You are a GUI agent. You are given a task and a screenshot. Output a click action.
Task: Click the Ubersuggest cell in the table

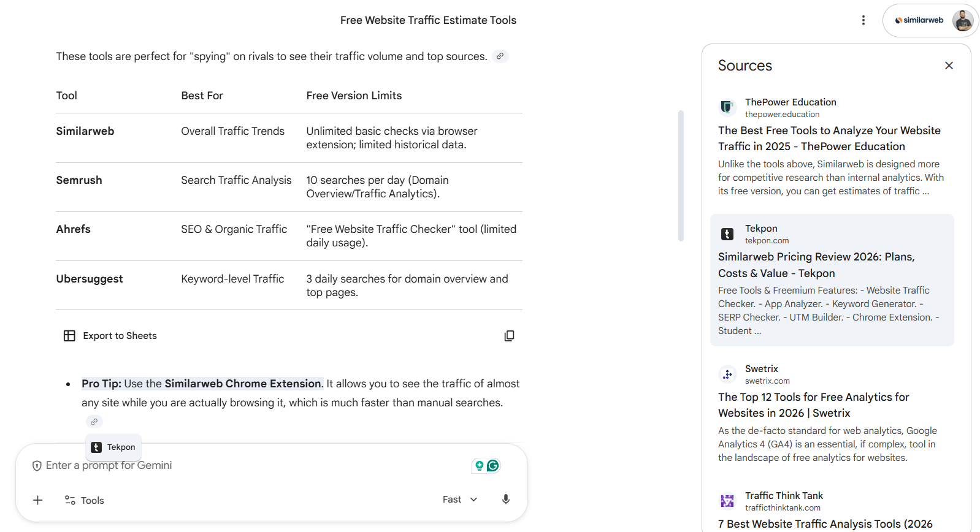[x=90, y=279]
